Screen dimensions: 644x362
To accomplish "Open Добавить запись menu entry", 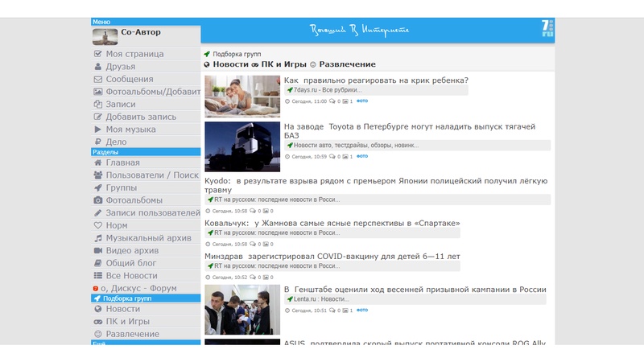I will [147, 117].
